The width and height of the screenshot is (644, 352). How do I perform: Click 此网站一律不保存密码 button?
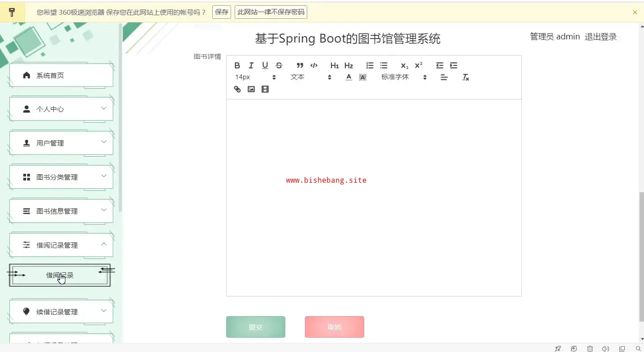pyautogui.click(x=271, y=12)
